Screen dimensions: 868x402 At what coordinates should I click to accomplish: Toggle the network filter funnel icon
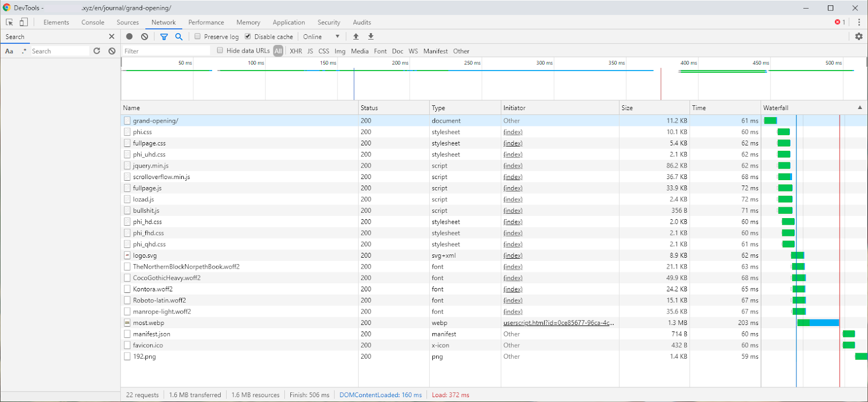coord(164,36)
